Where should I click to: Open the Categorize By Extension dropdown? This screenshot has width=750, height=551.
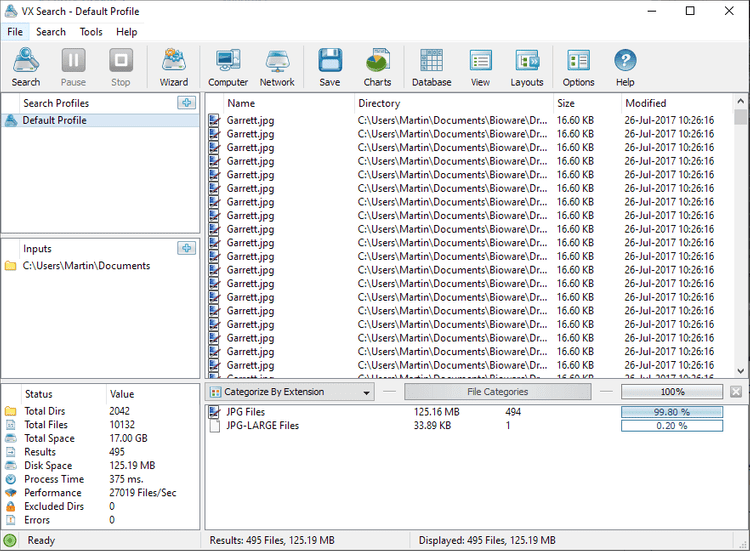click(290, 392)
